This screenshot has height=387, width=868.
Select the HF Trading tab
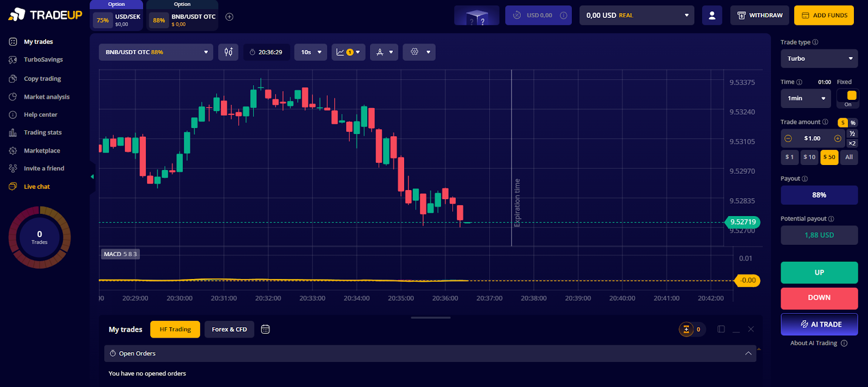click(175, 329)
